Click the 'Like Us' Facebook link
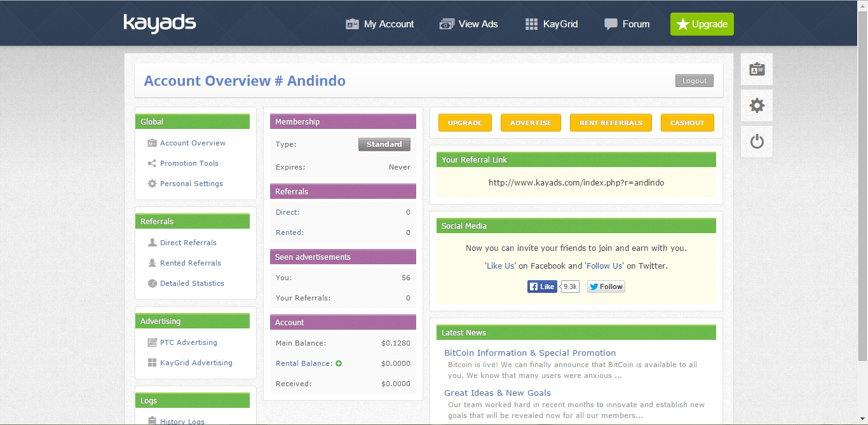The image size is (868, 425). pos(501,266)
